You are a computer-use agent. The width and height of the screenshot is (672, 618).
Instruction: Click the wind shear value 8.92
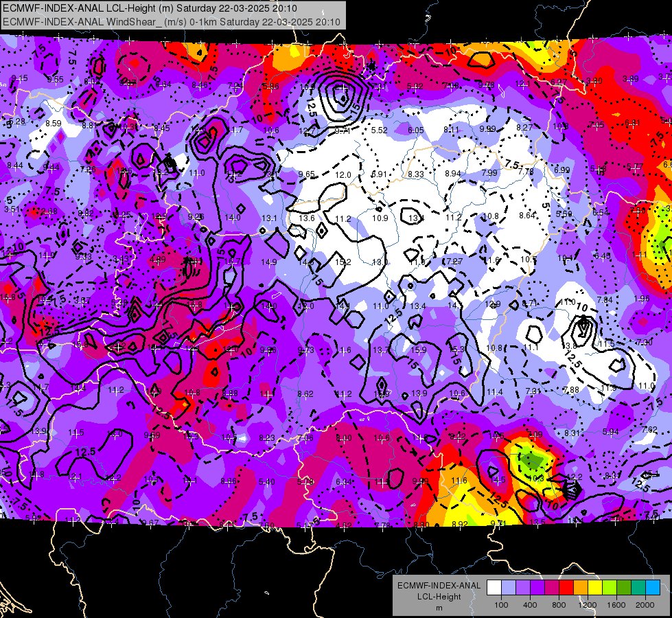[460, 524]
